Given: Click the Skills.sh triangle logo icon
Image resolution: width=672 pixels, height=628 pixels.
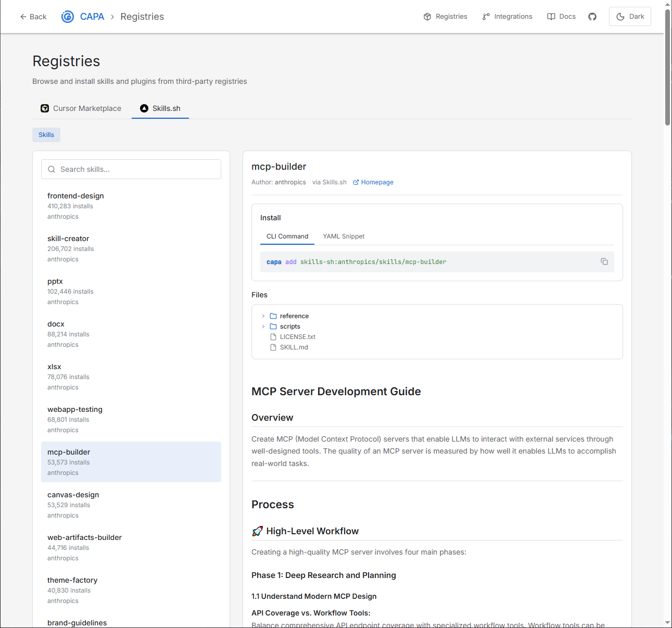Looking at the screenshot, I should 144,108.
